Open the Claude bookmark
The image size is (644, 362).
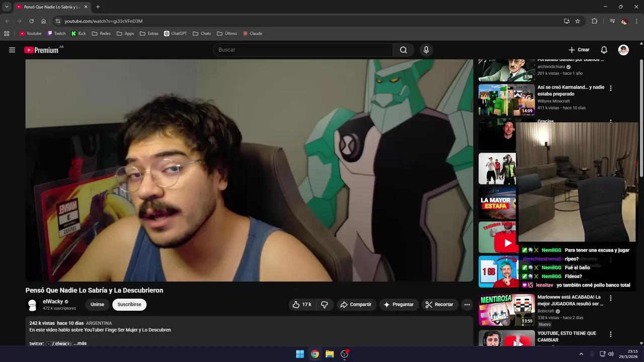tap(253, 34)
